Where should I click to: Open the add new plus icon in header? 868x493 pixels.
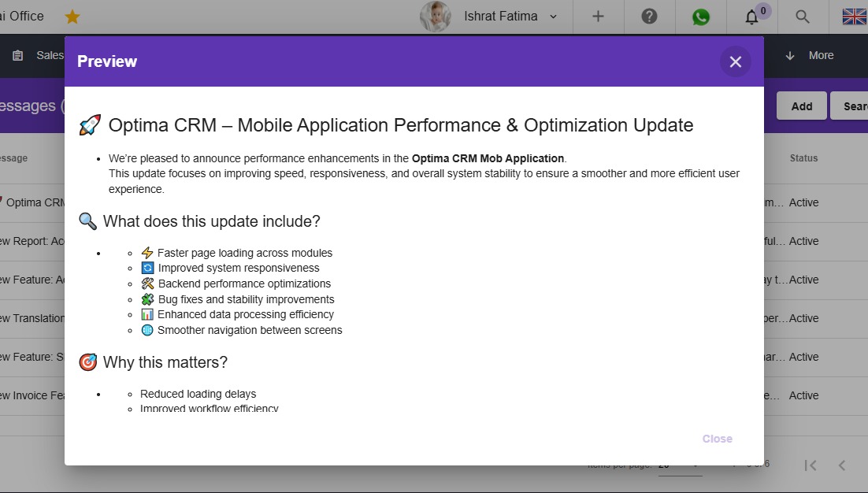coord(598,17)
